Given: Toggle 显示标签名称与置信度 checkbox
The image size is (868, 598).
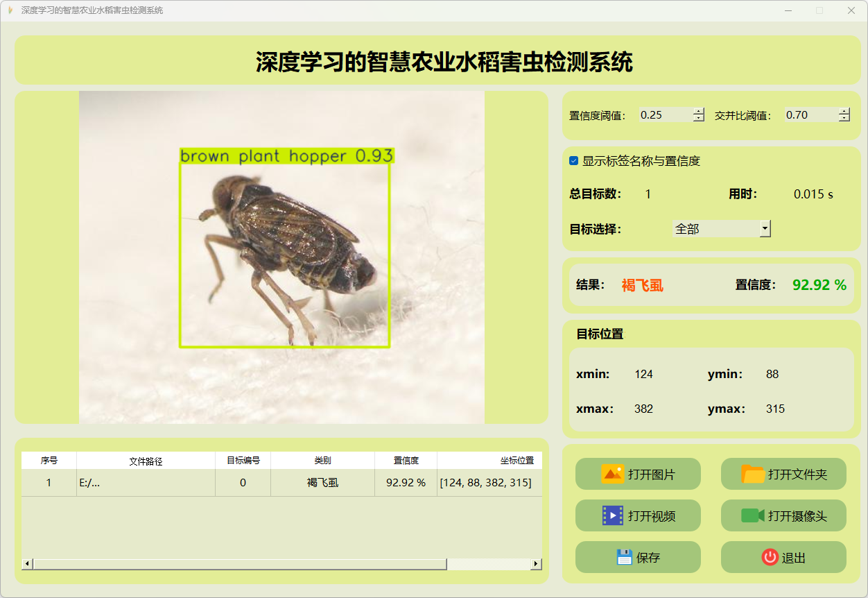Looking at the screenshot, I should [x=574, y=161].
